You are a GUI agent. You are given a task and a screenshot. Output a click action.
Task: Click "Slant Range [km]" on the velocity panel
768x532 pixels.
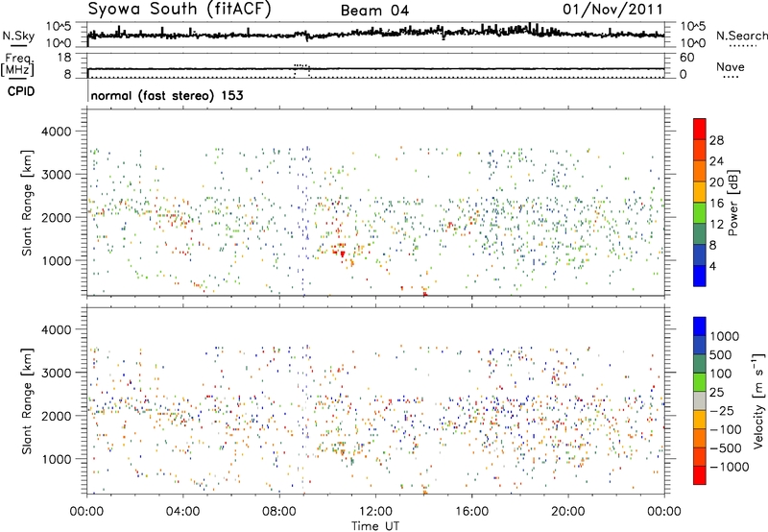[x=28, y=401]
